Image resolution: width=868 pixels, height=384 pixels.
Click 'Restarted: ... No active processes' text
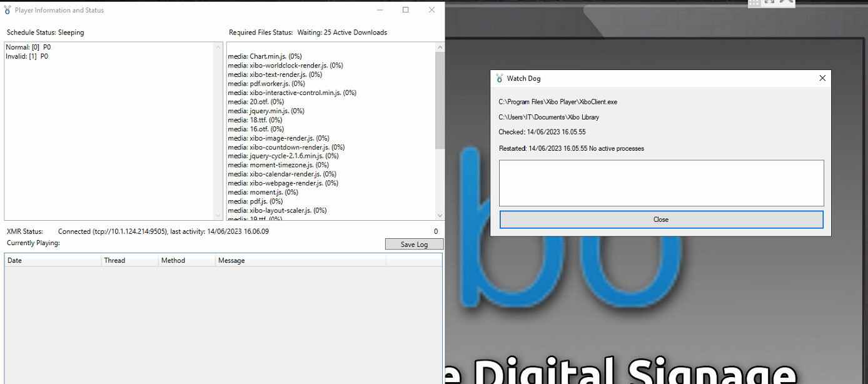572,149
